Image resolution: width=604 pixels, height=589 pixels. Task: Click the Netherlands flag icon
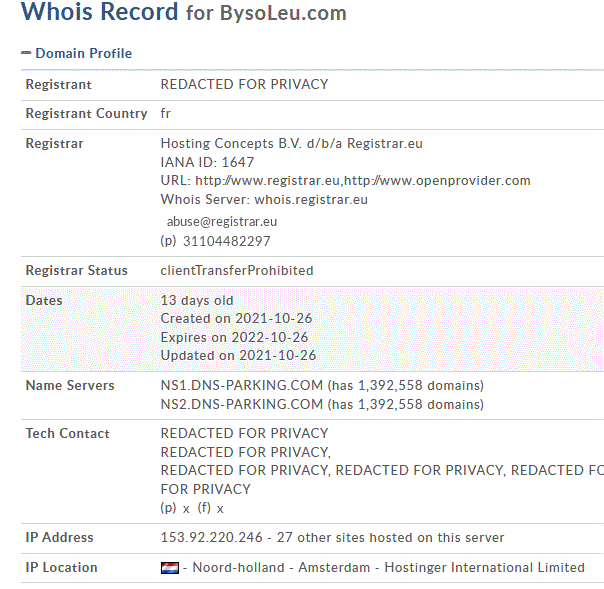pyautogui.click(x=169, y=568)
